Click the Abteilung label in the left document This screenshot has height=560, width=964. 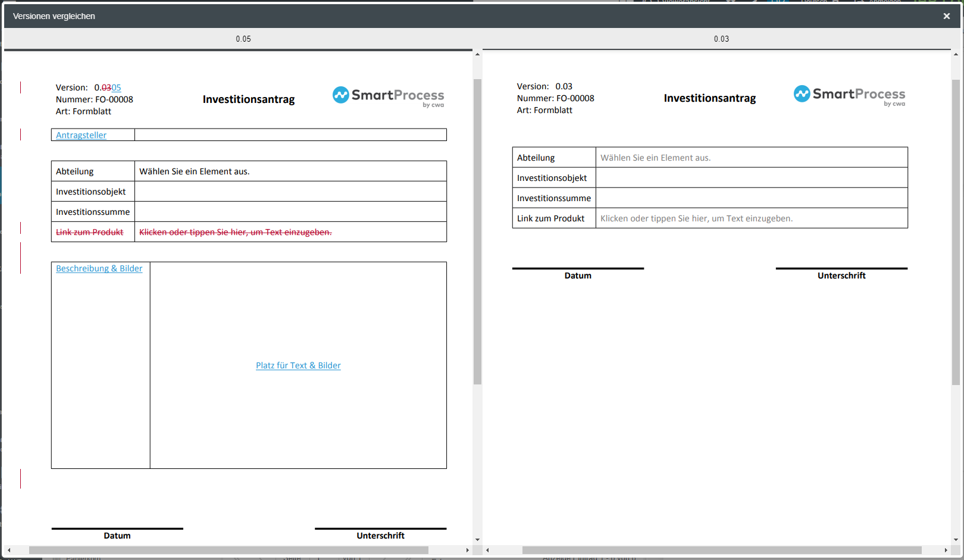(x=74, y=171)
